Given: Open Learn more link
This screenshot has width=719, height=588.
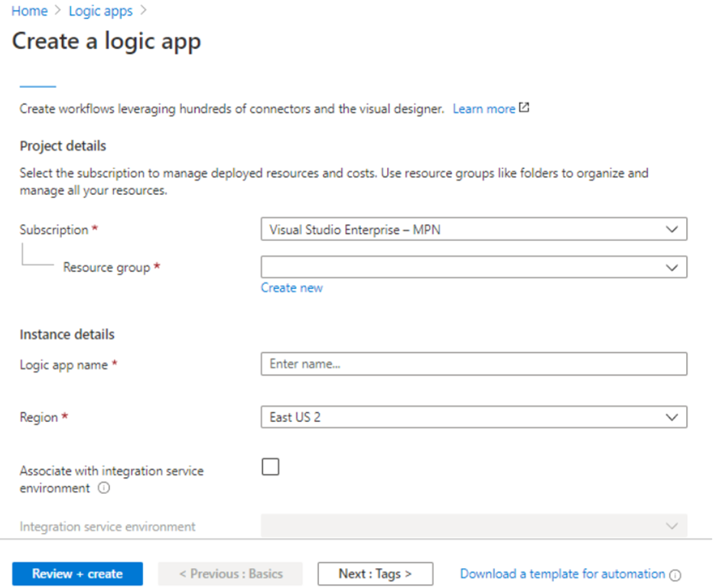Looking at the screenshot, I should tap(484, 109).
